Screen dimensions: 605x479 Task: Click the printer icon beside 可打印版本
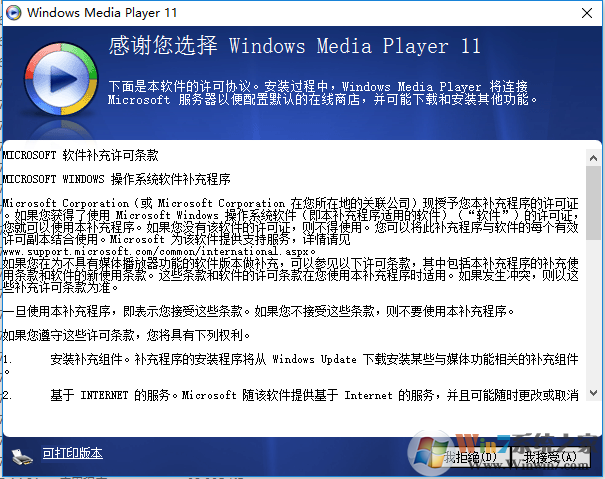[22, 457]
